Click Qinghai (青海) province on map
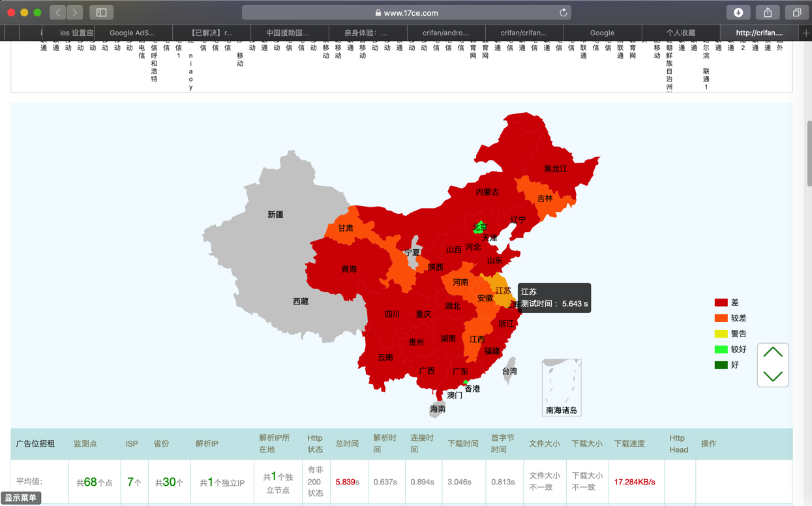This screenshot has width=812, height=506. (349, 269)
